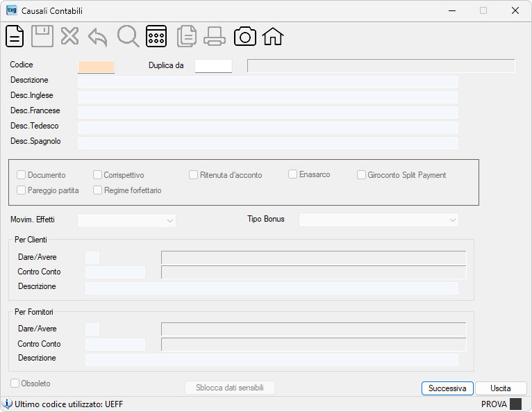Click the orange Codice input field
Viewport: 532px width, 412px height.
click(96, 67)
